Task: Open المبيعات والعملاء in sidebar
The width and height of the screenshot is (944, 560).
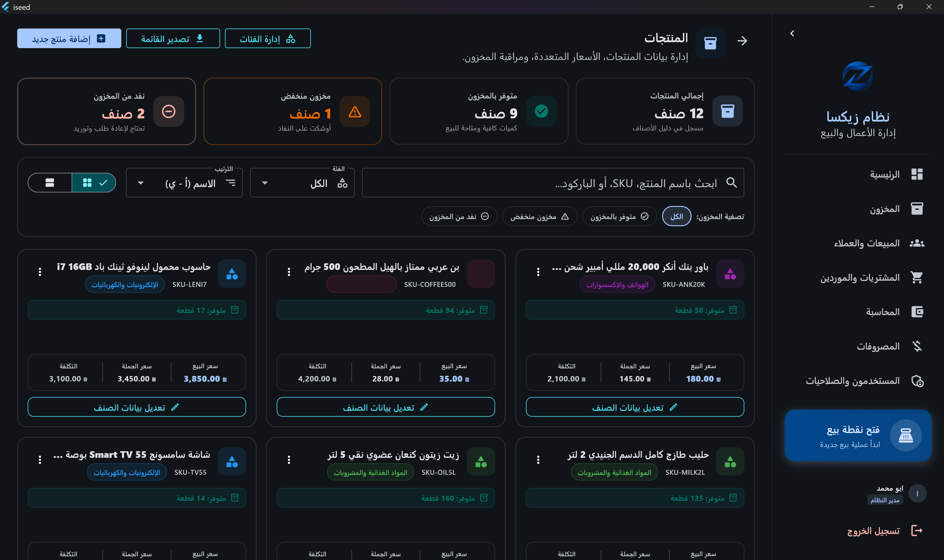Action: [858, 243]
